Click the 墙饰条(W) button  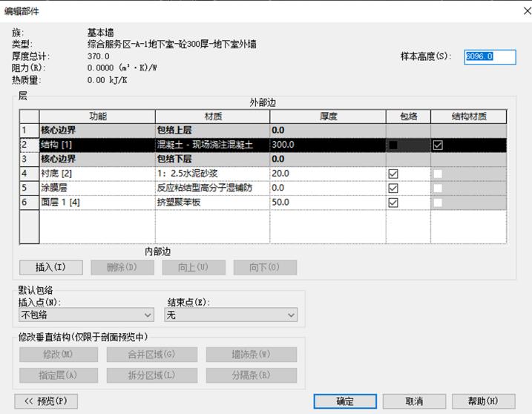[x=251, y=355]
